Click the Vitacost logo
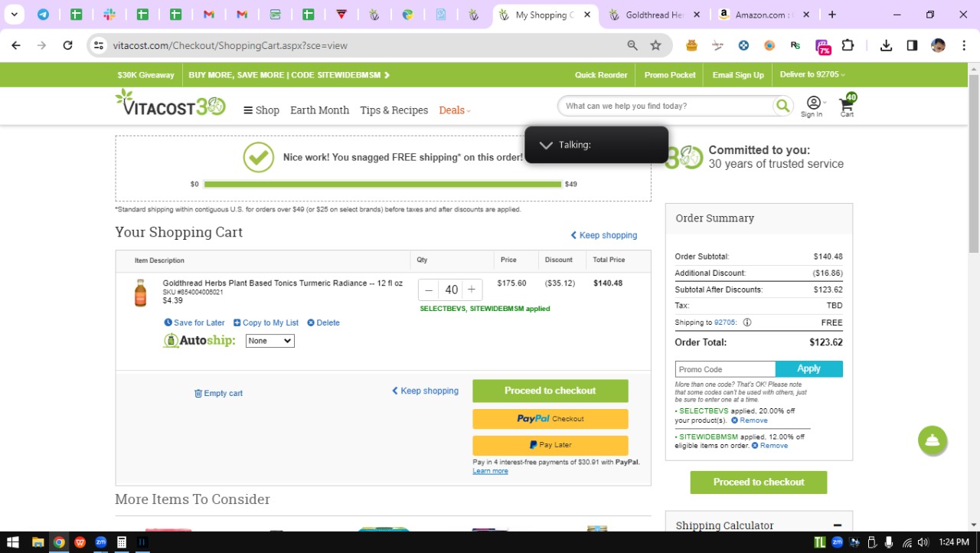Screen dimensions: 980x553 click(170, 103)
